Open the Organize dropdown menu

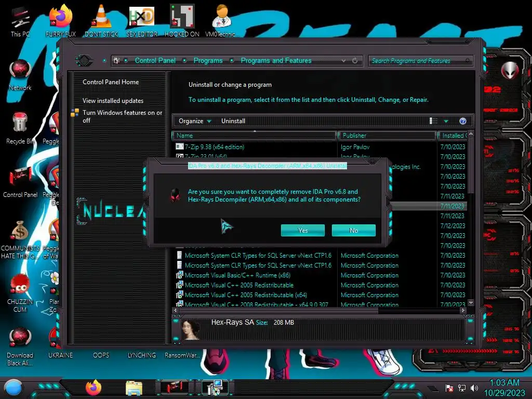(x=195, y=121)
